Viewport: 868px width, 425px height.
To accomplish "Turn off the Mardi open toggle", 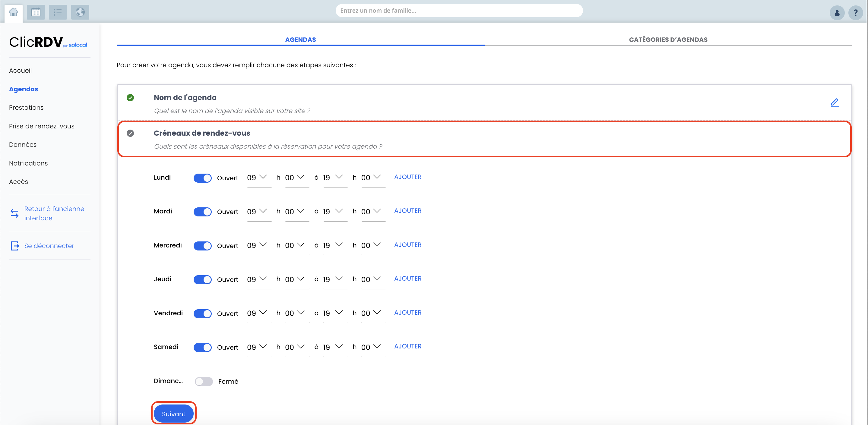I will click(x=202, y=212).
